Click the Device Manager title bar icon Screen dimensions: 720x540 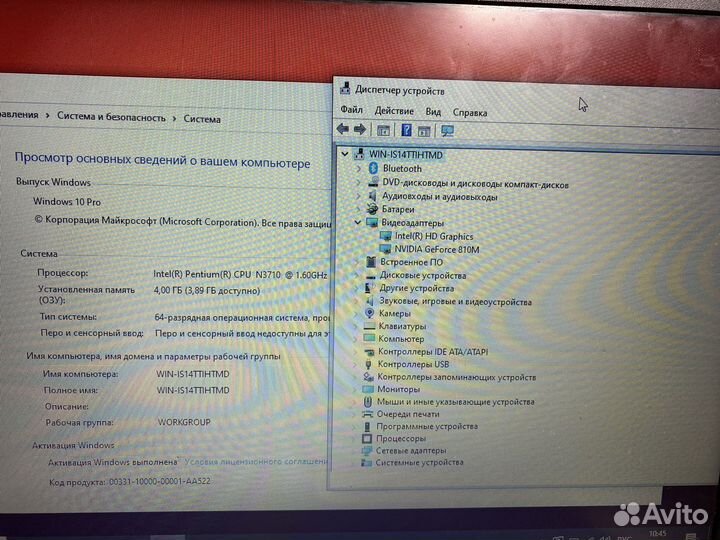[x=345, y=88]
